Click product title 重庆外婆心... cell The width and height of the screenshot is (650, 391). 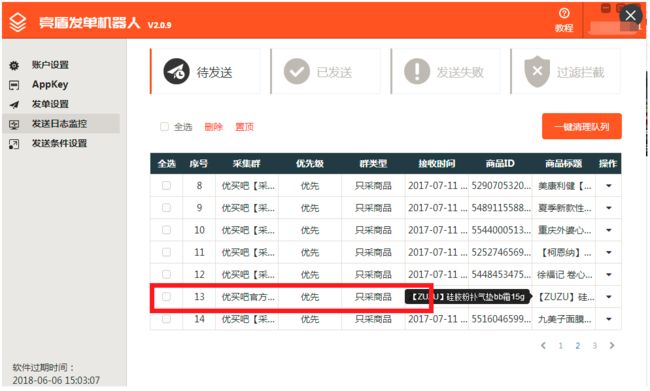(x=565, y=230)
